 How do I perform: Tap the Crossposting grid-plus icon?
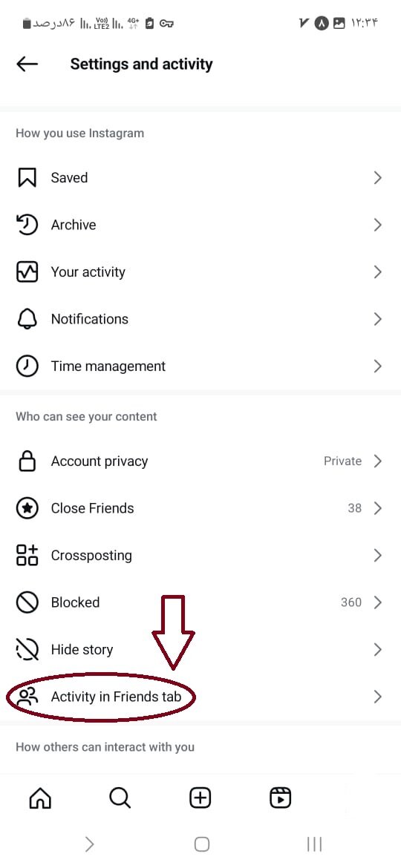[x=27, y=555]
